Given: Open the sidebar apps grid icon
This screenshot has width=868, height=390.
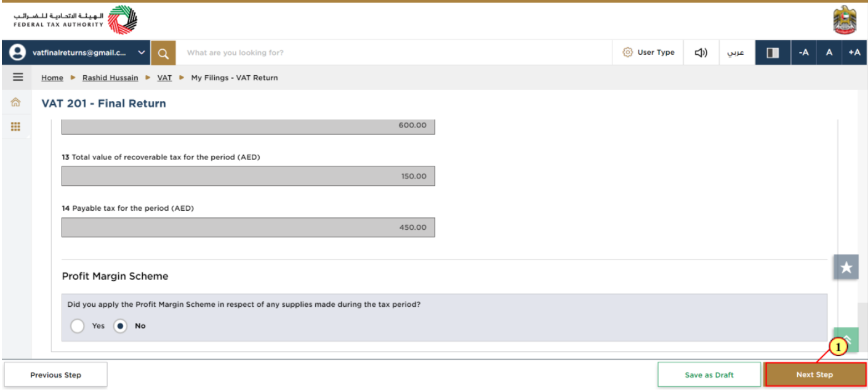Looking at the screenshot, I should pos(16,126).
